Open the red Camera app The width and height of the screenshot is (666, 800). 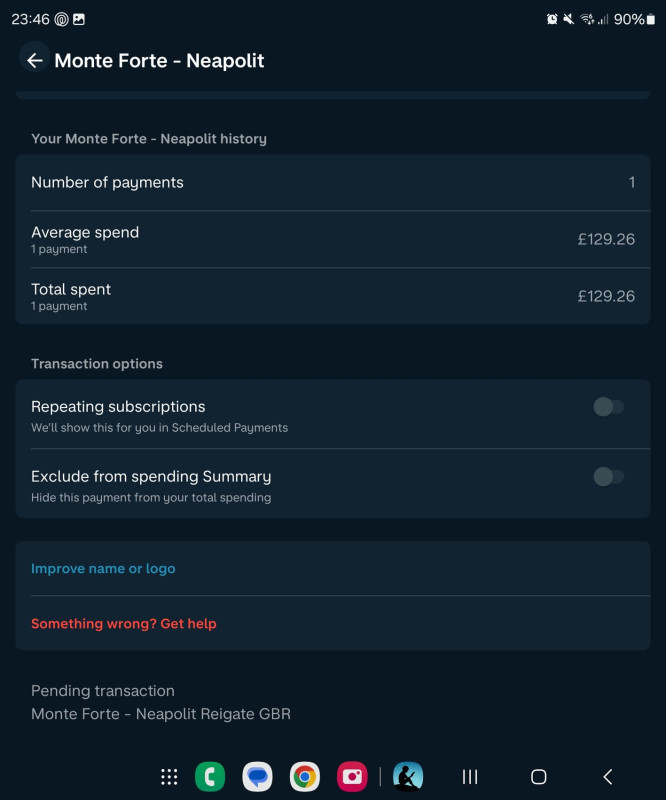pos(352,777)
